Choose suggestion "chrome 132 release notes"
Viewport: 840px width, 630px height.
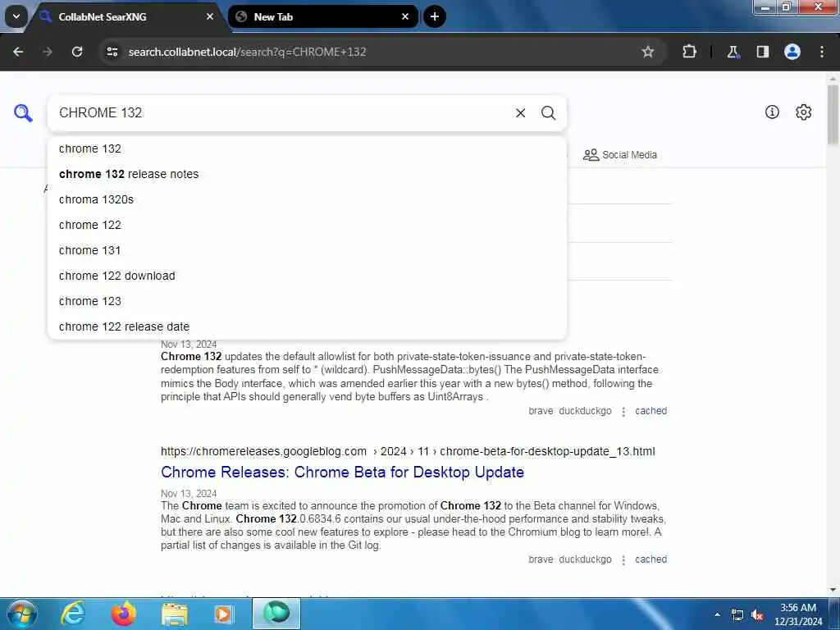tap(307, 174)
